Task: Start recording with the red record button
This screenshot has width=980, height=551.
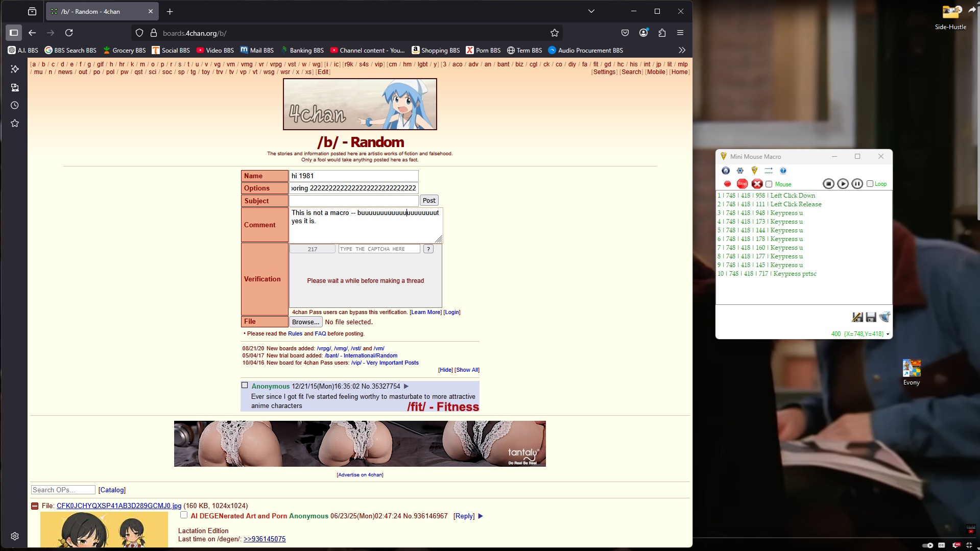Action: [x=727, y=184]
